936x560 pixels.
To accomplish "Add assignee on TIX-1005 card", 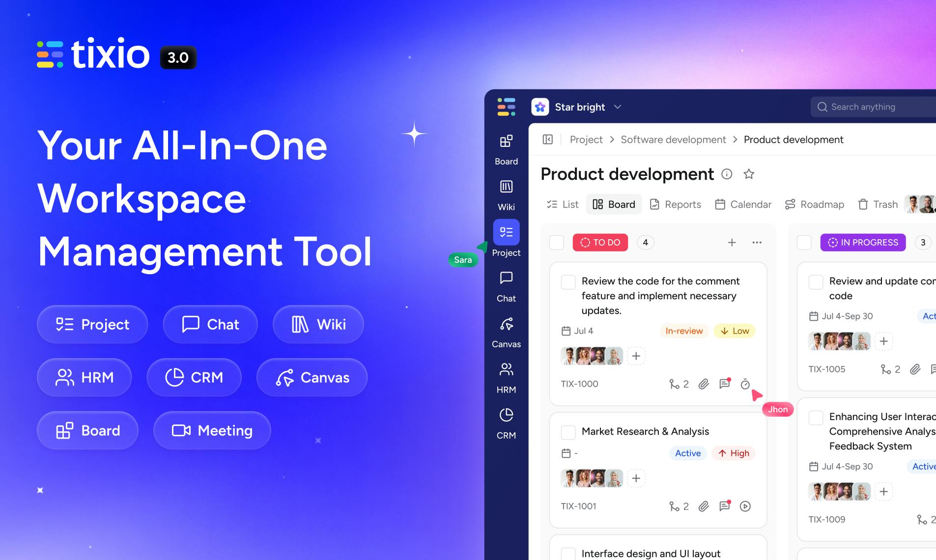I will tap(883, 341).
